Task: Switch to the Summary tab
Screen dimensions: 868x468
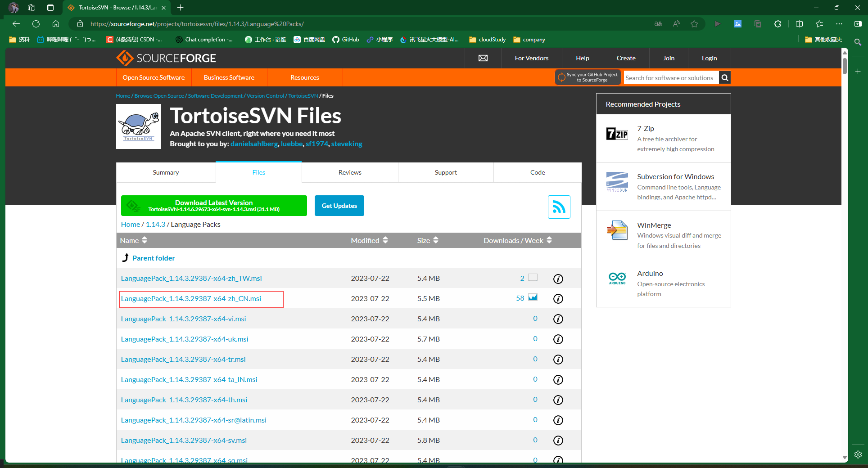Action: (166, 172)
